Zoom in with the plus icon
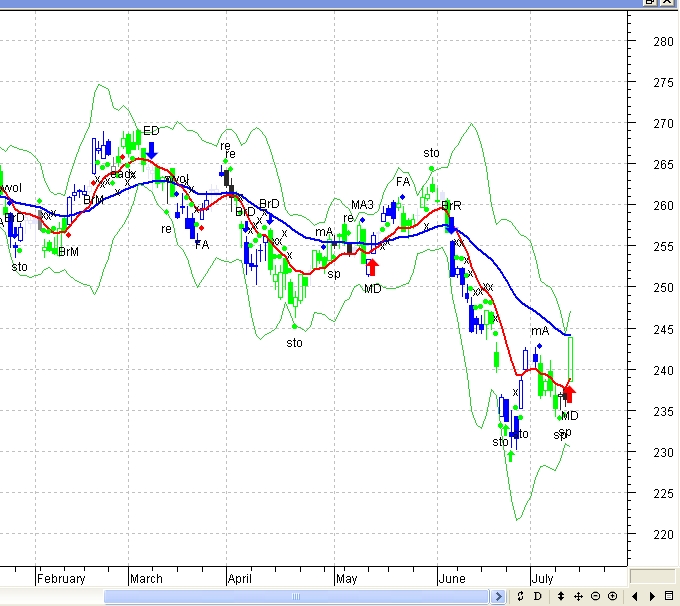Viewport: 680px width, 606px height. [612, 597]
